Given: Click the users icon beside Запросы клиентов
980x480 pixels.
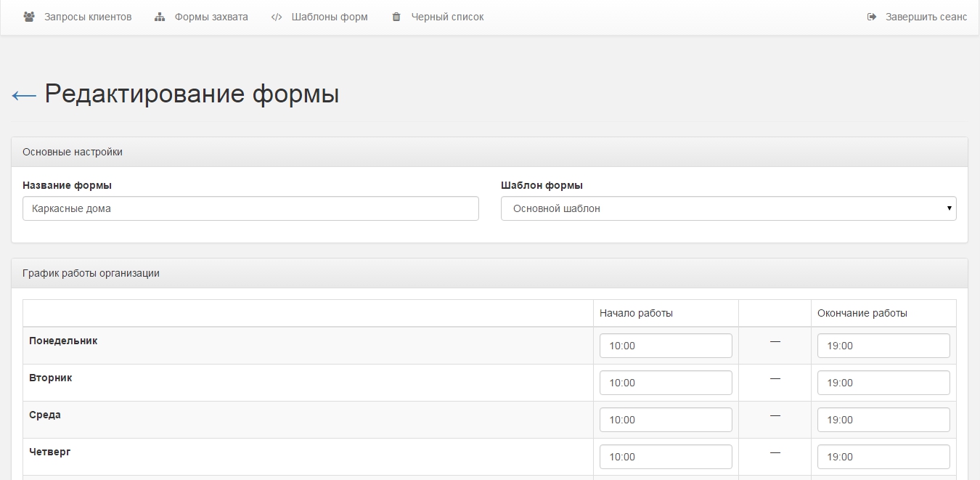Looking at the screenshot, I should (29, 17).
